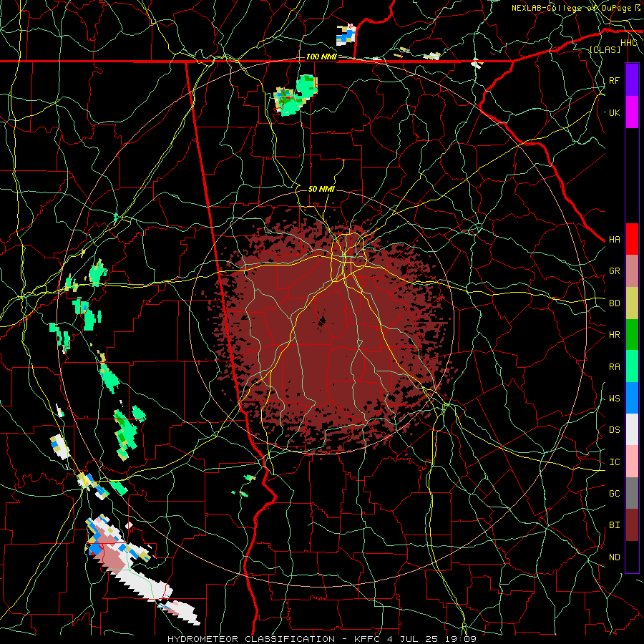
Task: Select the light pink IC legend swatch
Action: coord(632,462)
